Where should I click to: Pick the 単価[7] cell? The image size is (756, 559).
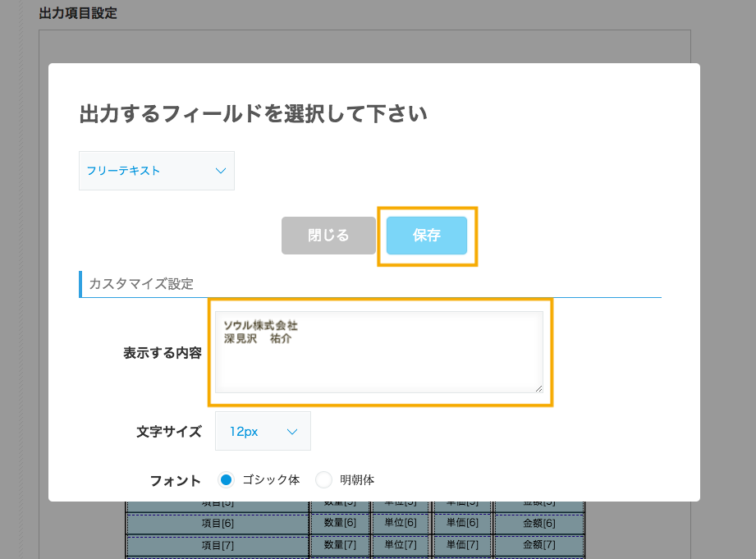click(x=461, y=544)
